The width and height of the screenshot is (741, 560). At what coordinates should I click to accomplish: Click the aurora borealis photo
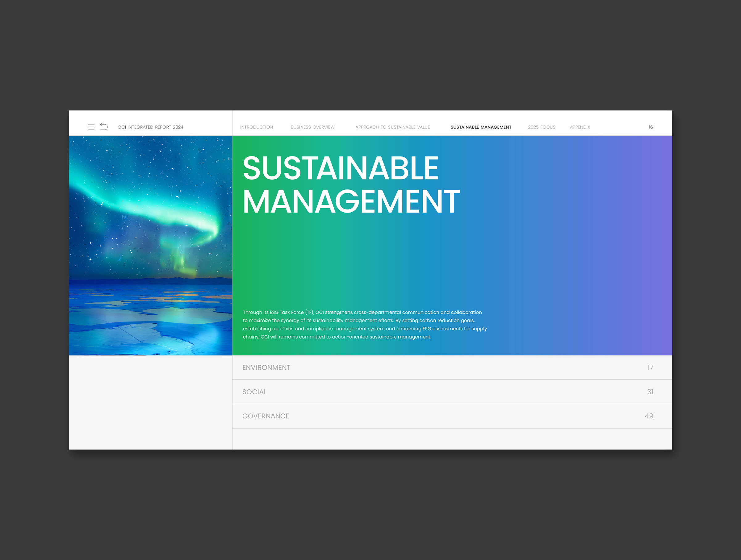tap(150, 245)
